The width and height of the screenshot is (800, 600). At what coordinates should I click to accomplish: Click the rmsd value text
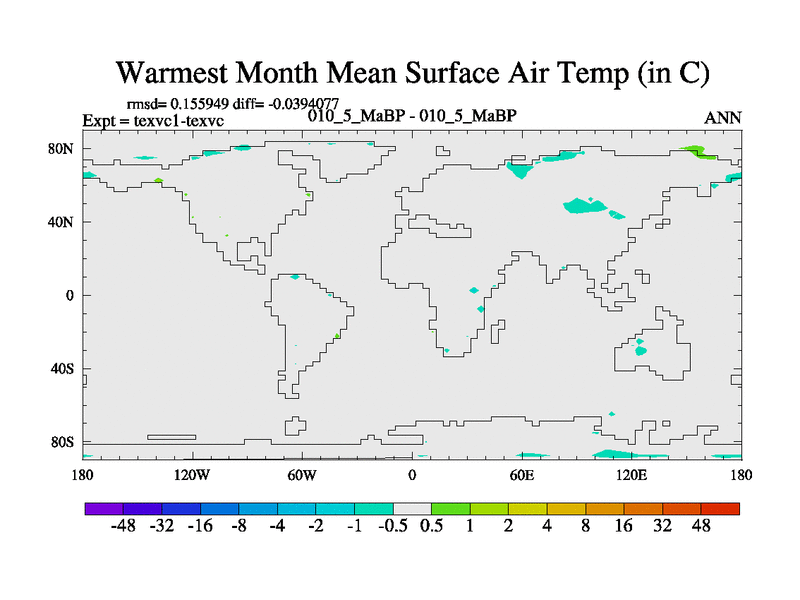(x=189, y=103)
